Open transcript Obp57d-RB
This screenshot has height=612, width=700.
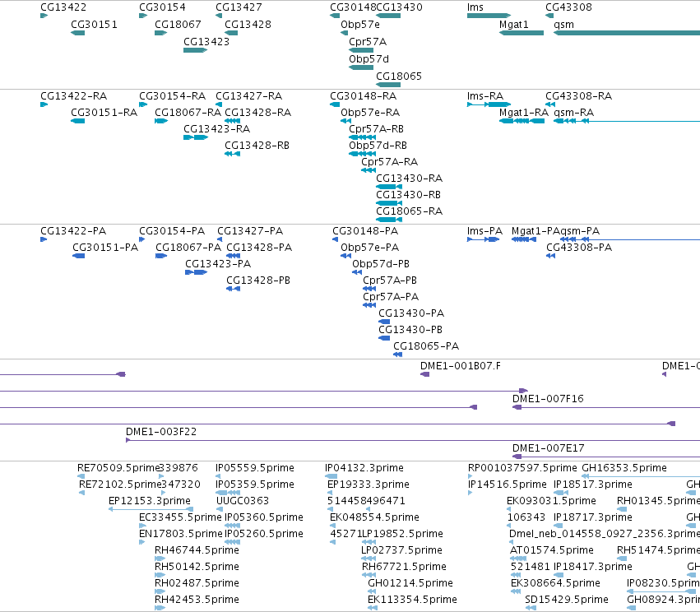(378, 146)
